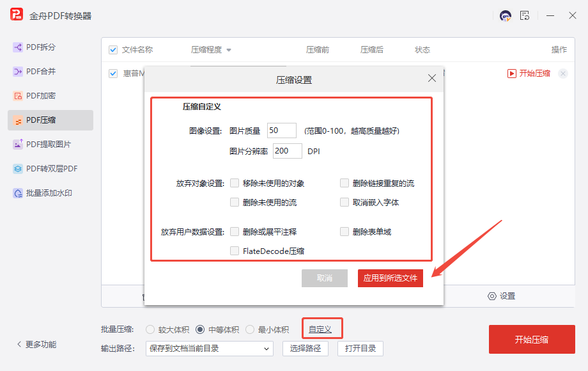
Task: Click the 图片分辨率 DPI input field
Action: pos(287,151)
